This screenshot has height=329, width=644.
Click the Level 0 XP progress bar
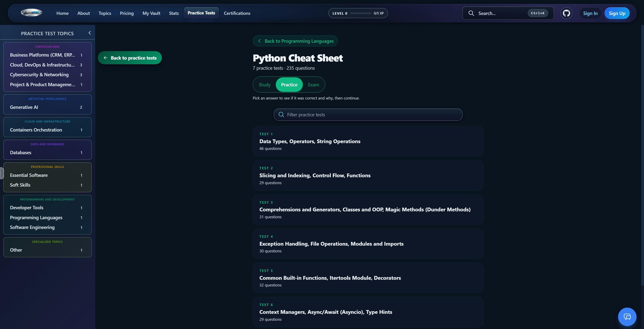(x=361, y=13)
